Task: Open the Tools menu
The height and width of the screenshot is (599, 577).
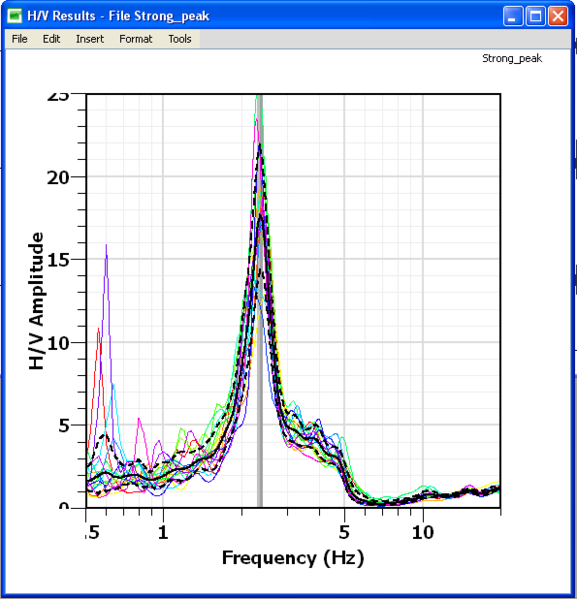Action: [x=180, y=39]
